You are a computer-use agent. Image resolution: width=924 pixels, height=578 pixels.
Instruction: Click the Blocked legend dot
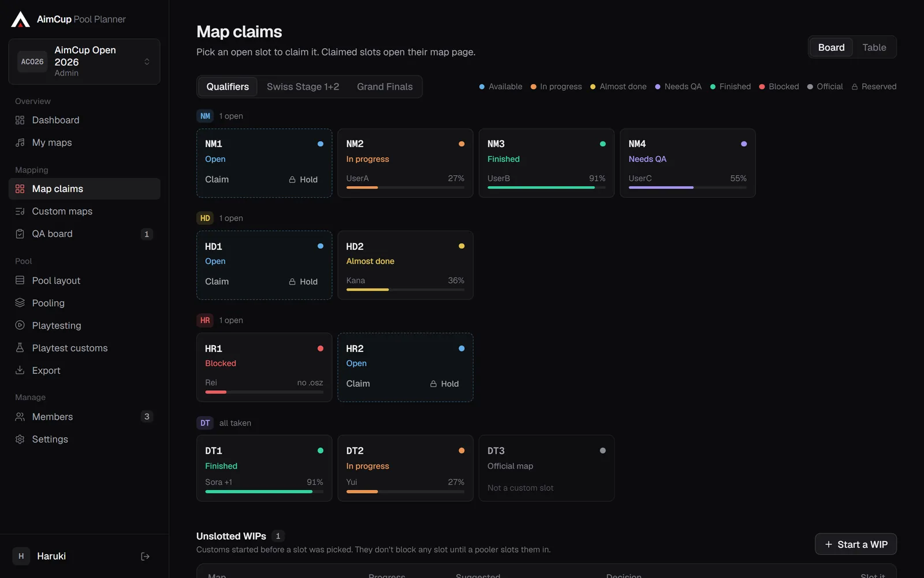coord(762,87)
